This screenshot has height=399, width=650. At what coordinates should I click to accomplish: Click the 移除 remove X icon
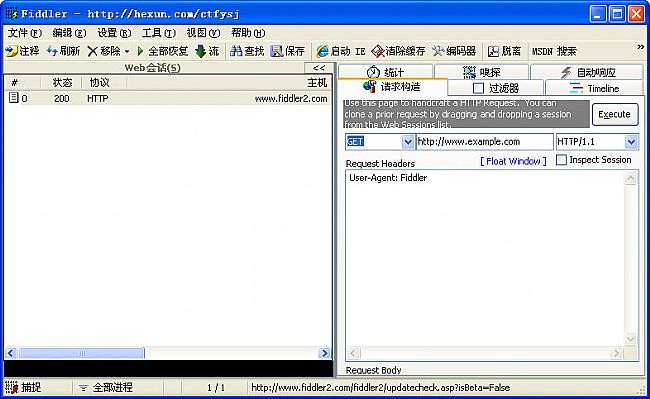[92, 51]
